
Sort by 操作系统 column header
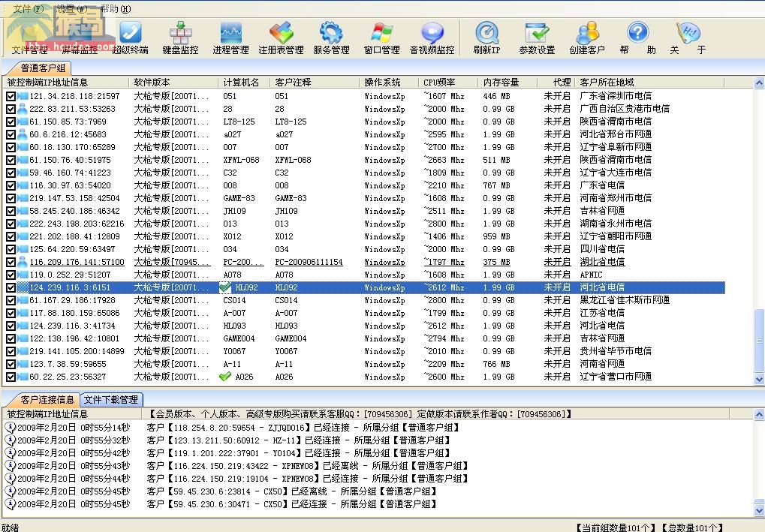tap(390, 82)
